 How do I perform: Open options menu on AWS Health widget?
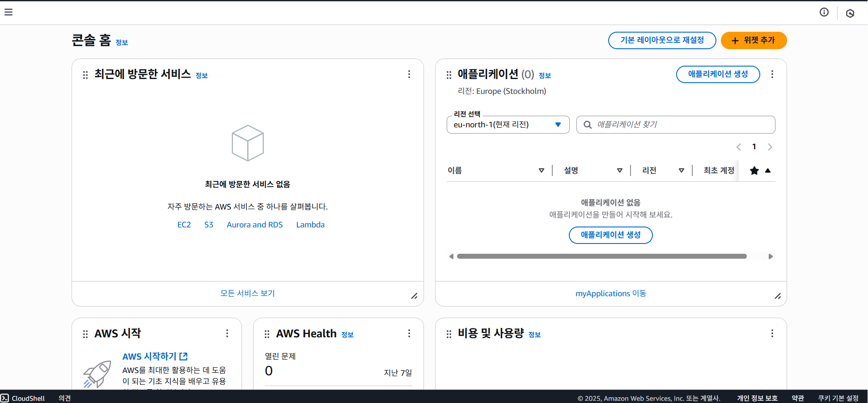pos(409,333)
